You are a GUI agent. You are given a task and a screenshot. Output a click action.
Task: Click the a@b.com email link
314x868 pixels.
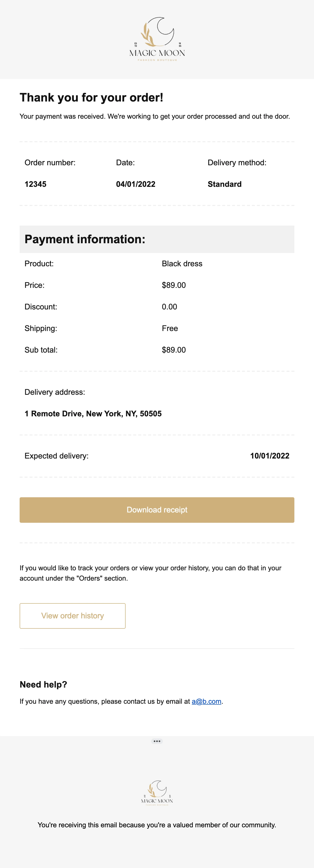click(x=206, y=701)
